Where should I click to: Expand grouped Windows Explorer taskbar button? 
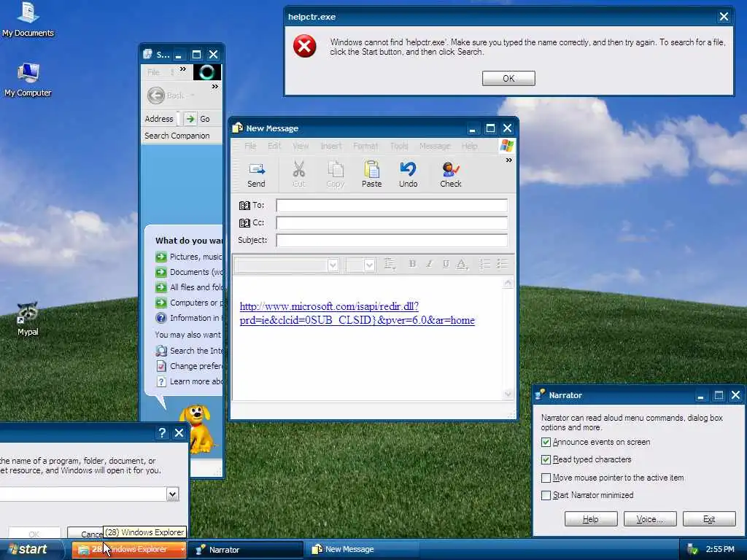(128, 550)
